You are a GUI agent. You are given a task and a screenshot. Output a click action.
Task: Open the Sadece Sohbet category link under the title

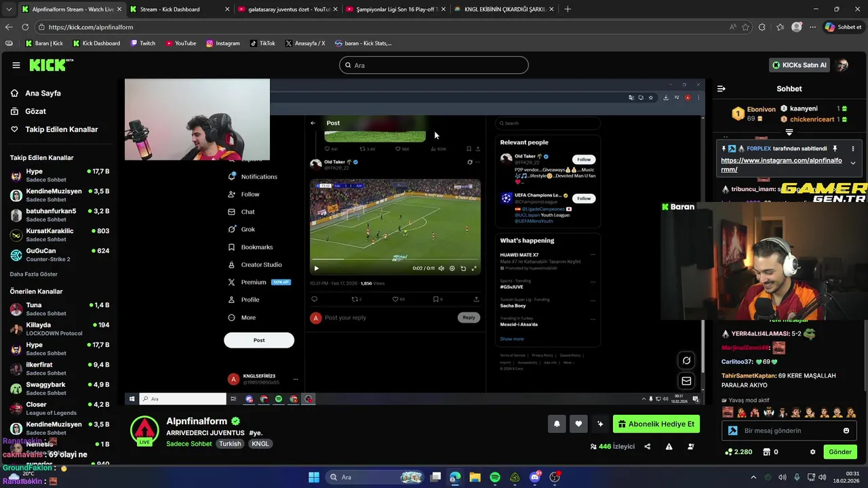(189, 444)
